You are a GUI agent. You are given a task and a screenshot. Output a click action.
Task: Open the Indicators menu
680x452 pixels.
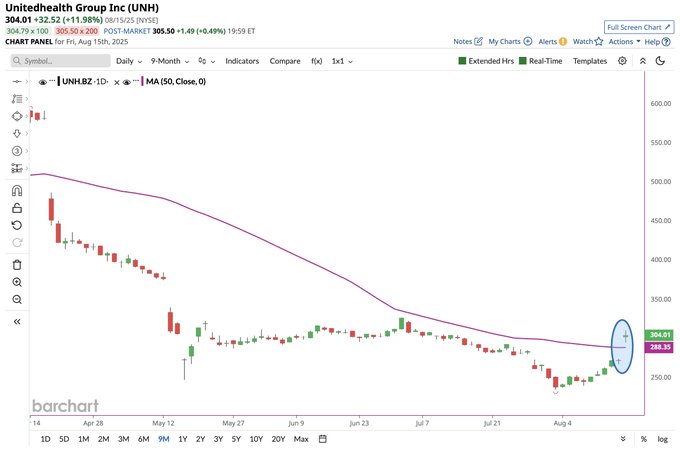[x=242, y=61]
